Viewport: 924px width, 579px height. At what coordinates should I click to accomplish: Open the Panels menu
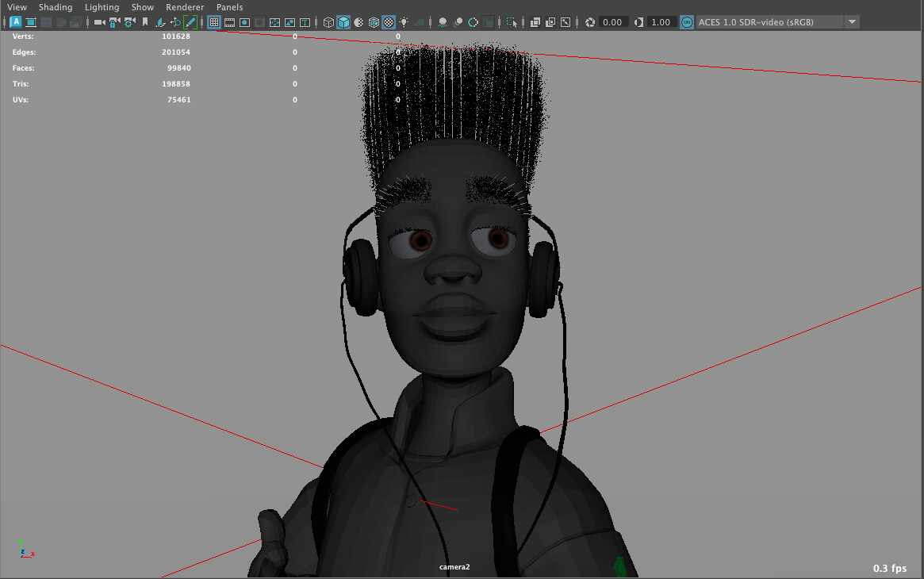[x=229, y=7]
